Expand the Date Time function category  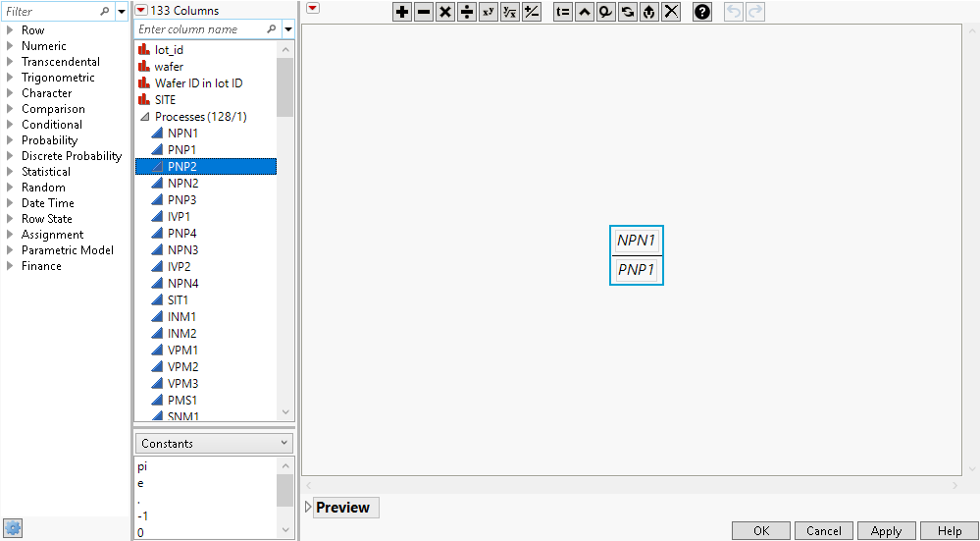[10, 202]
